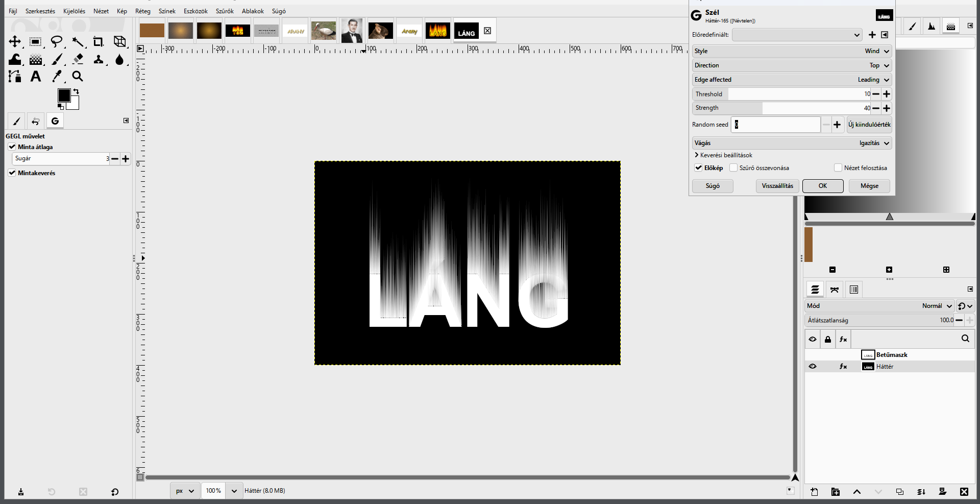Toggle the Minta átlaga checkbox
This screenshot has height=504, width=980.
click(x=12, y=147)
